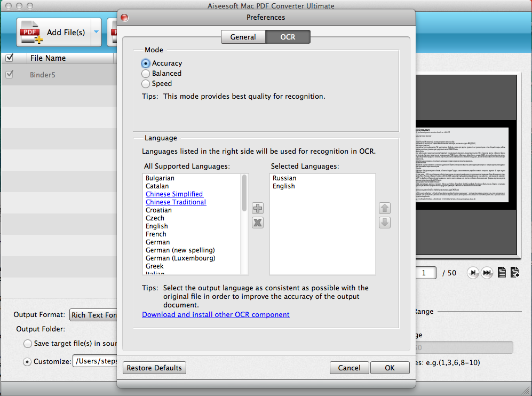532x396 pixels.
Task: Click the Add File(s) button
Action: point(54,32)
